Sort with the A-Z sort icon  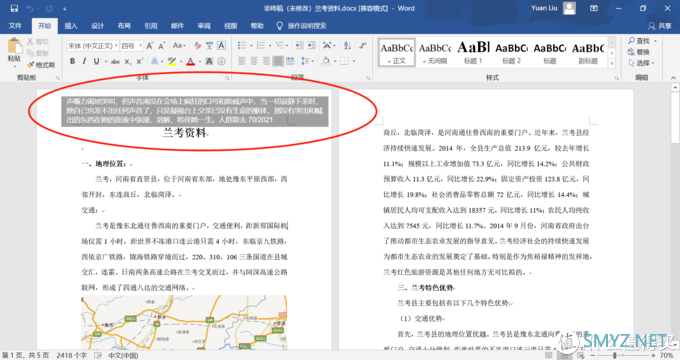pyautogui.click(x=347, y=46)
